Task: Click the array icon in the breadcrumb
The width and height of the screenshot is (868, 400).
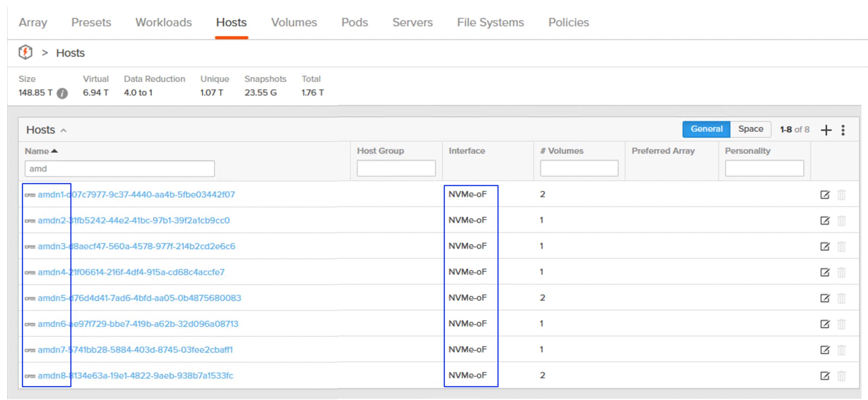Action: point(25,53)
